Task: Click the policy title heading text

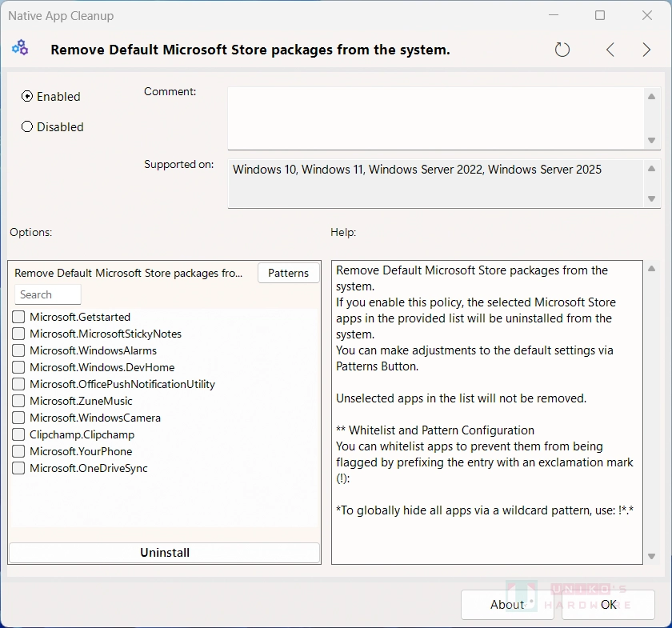Action: 250,50
